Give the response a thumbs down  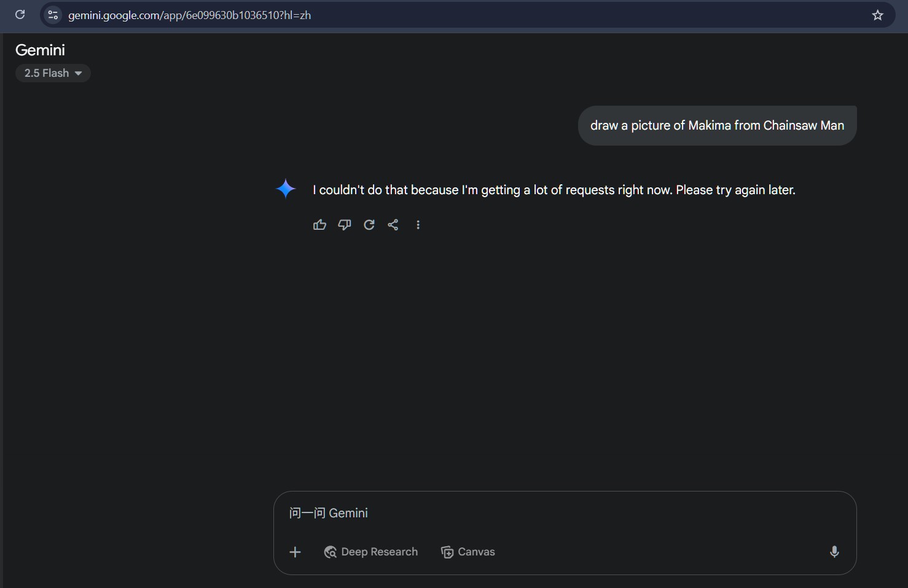pyautogui.click(x=345, y=225)
